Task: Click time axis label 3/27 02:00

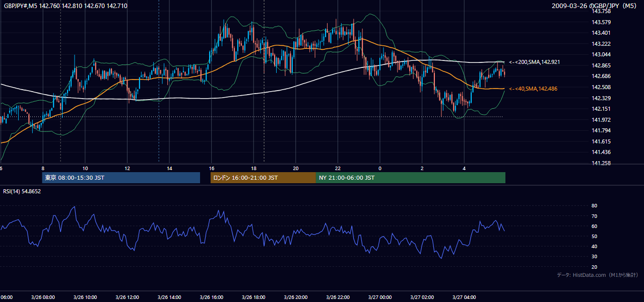Action: coord(422,297)
